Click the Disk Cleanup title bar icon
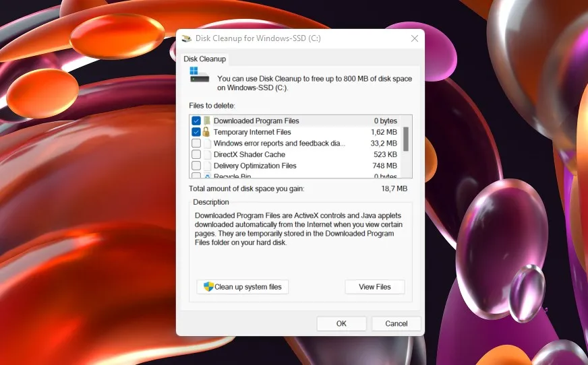The image size is (588, 365). pyautogui.click(x=187, y=38)
